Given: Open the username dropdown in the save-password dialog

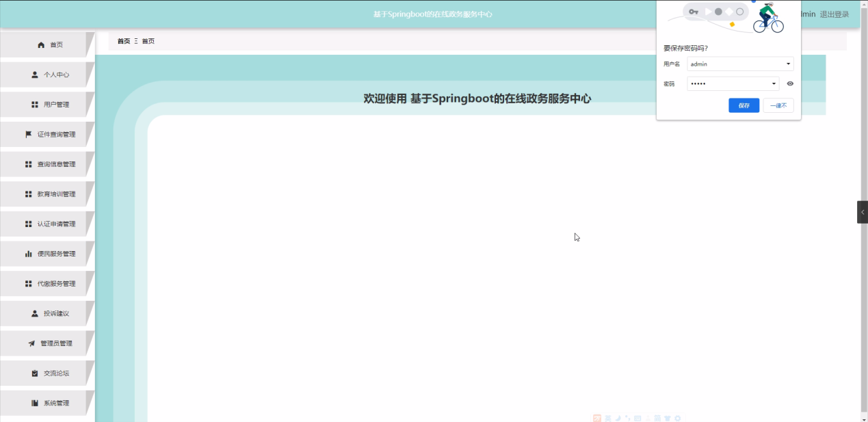Looking at the screenshot, I should (x=788, y=64).
